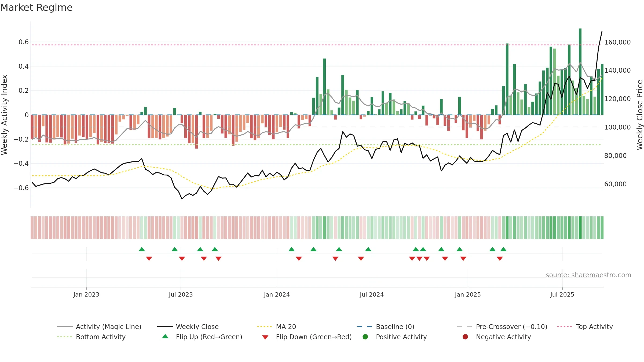Toggle the Flip Up (Red→Green) legend entry

[x=202, y=337]
